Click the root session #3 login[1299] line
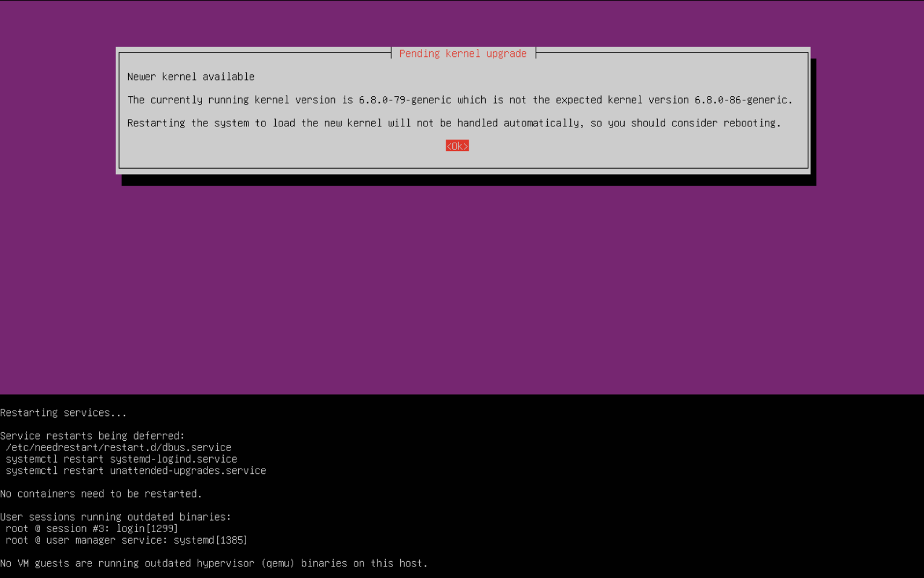The height and width of the screenshot is (578, 924). click(92, 528)
